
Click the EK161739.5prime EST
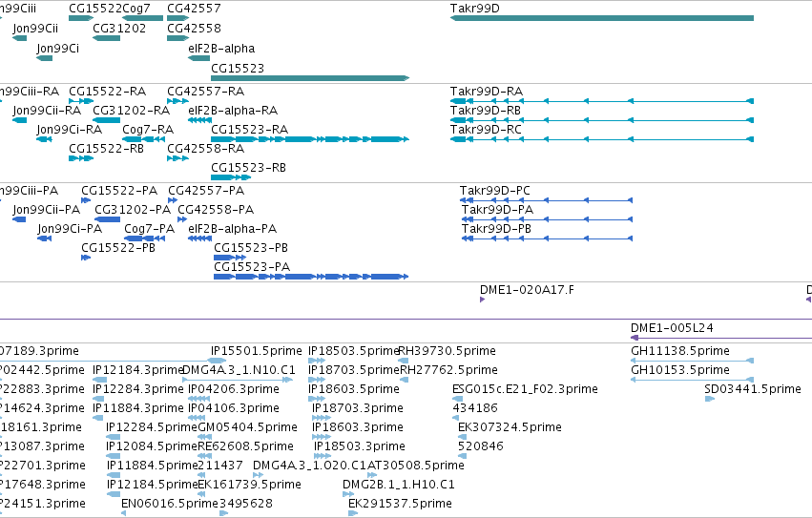pos(201,495)
